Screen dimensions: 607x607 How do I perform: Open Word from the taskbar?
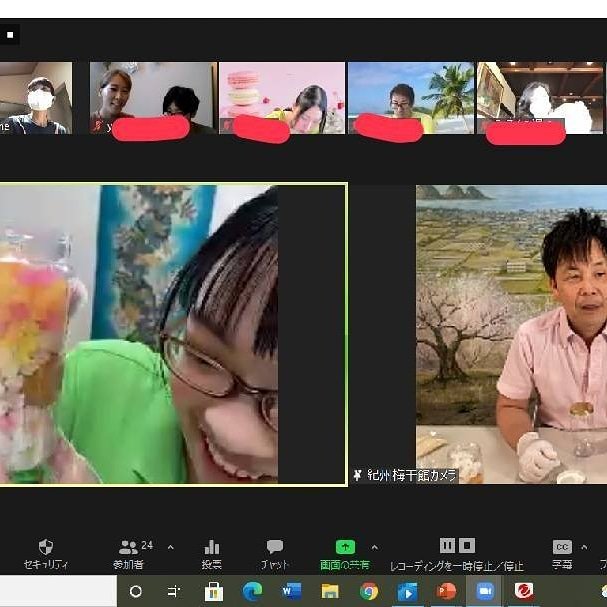click(x=291, y=591)
